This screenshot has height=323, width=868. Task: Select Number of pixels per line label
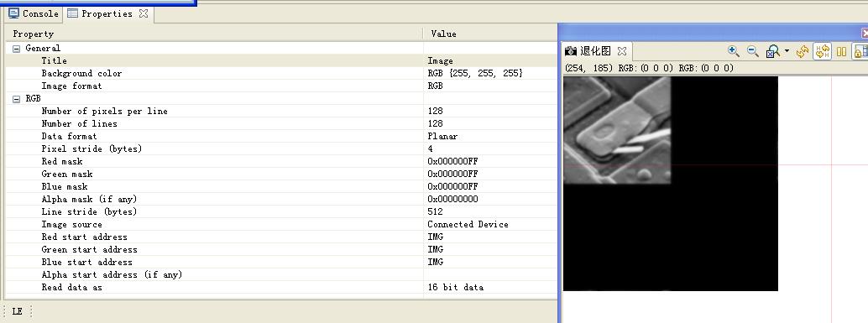point(104,112)
